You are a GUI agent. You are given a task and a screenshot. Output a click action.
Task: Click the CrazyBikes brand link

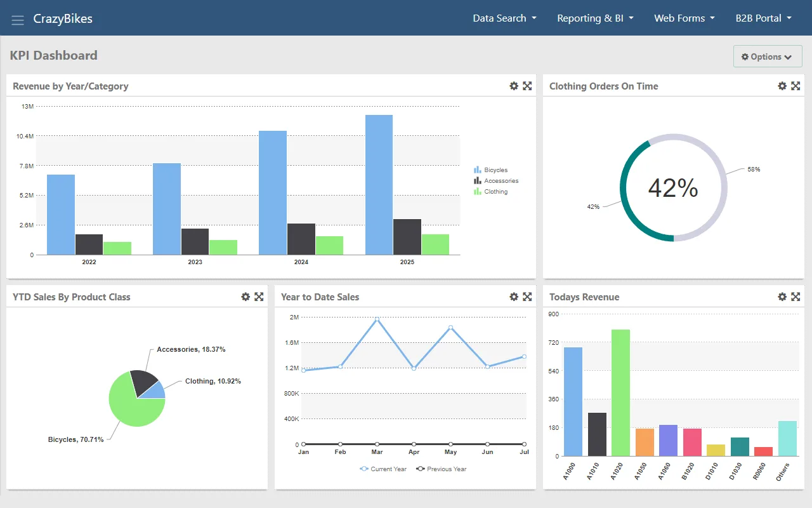[x=63, y=18]
